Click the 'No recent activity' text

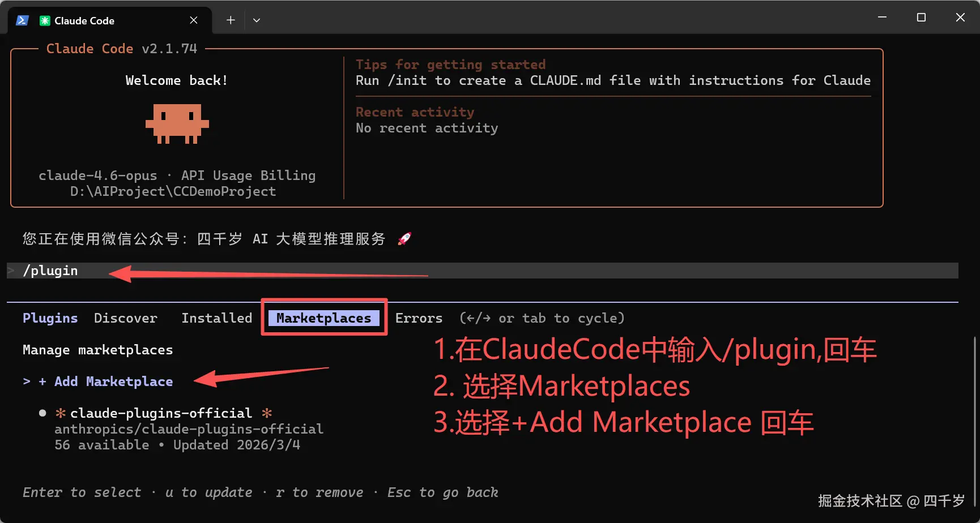click(427, 128)
